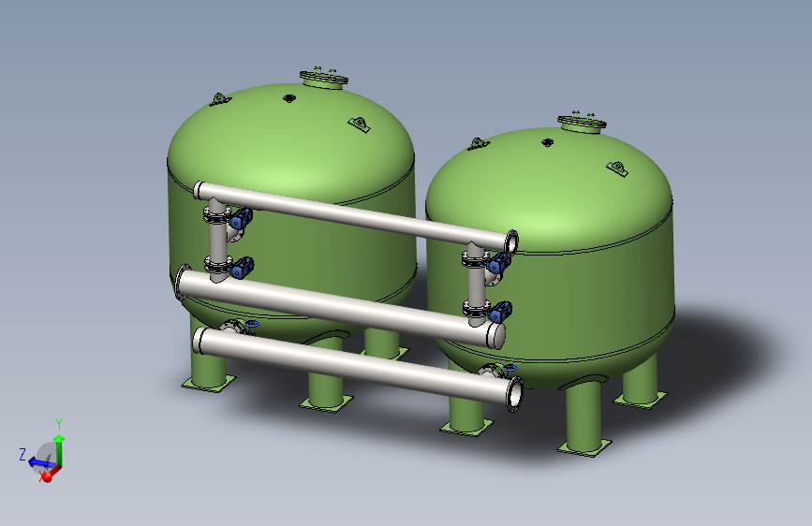Pick the right tank's upper blue valve actuator

498,262
